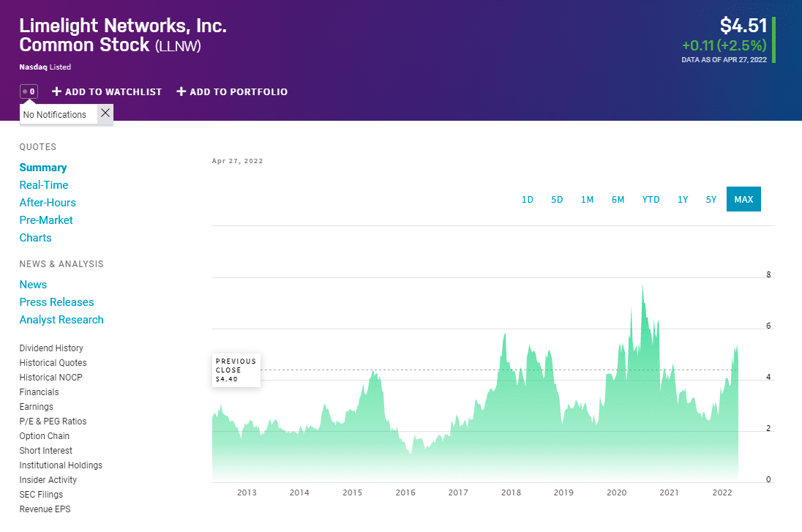
Task: Select the 1D chart range
Action: point(527,199)
